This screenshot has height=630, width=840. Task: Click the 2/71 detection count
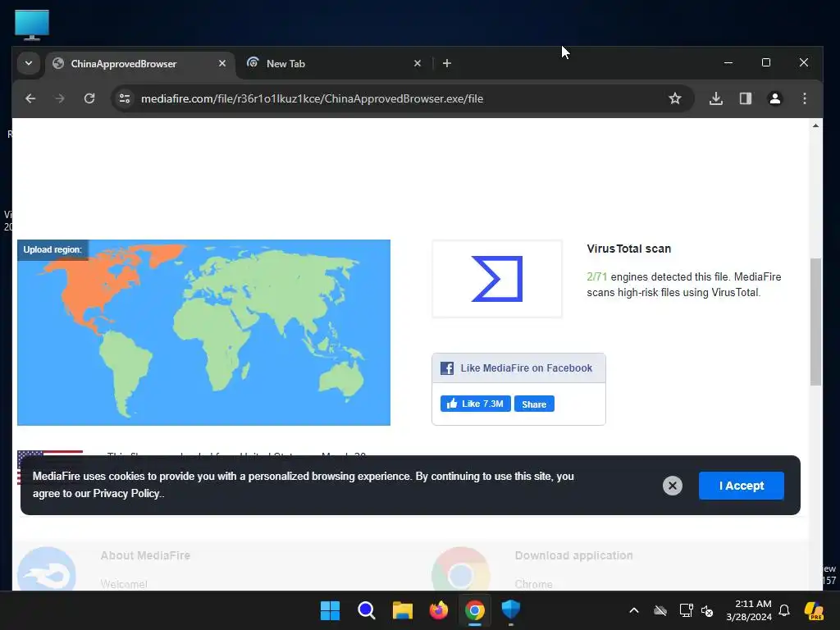click(x=597, y=277)
